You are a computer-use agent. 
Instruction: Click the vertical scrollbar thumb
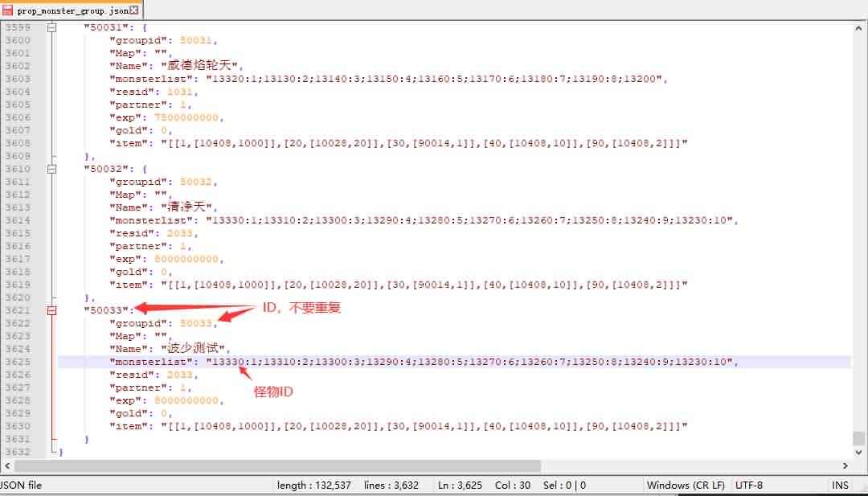(x=859, y=438)
